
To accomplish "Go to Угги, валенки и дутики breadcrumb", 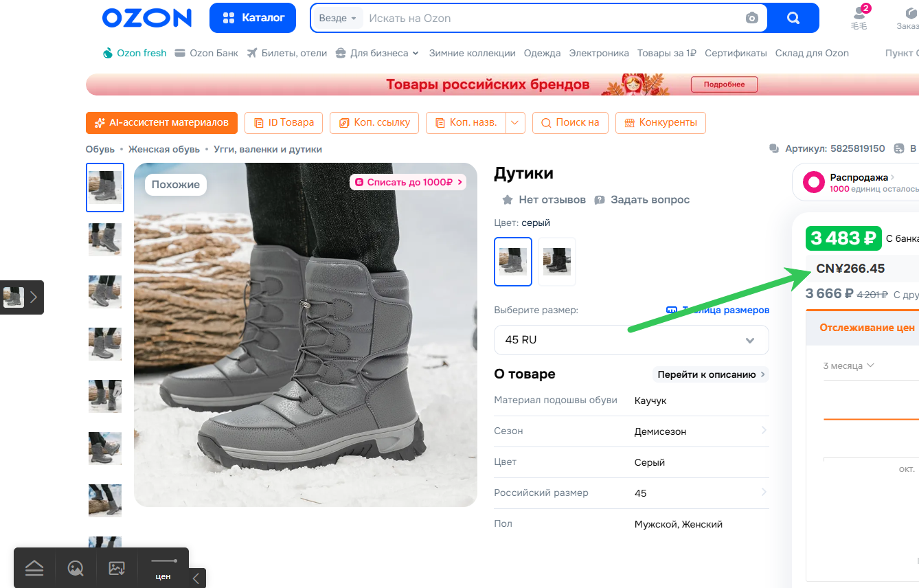I will point(268,149).
